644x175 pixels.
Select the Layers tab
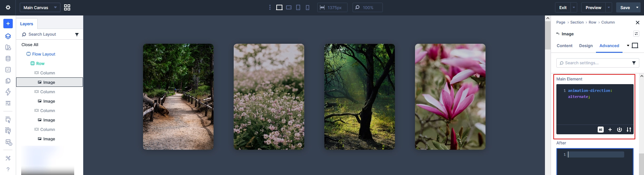[27, 24]
